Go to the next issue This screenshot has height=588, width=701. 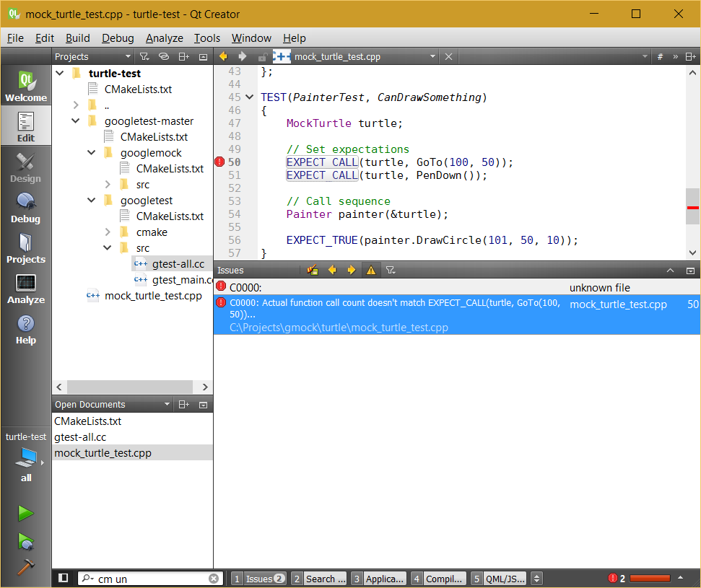click(352, 270)
